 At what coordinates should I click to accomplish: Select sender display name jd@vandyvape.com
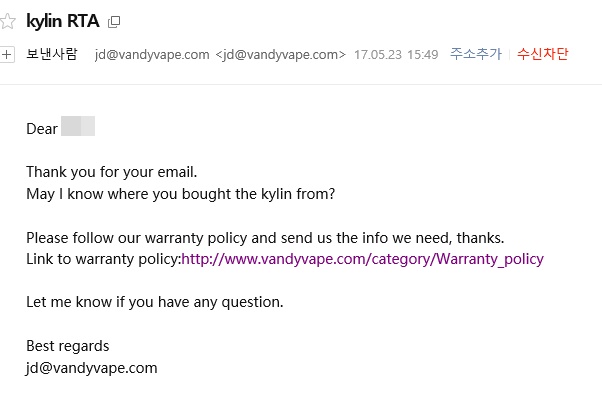[152, 55]
